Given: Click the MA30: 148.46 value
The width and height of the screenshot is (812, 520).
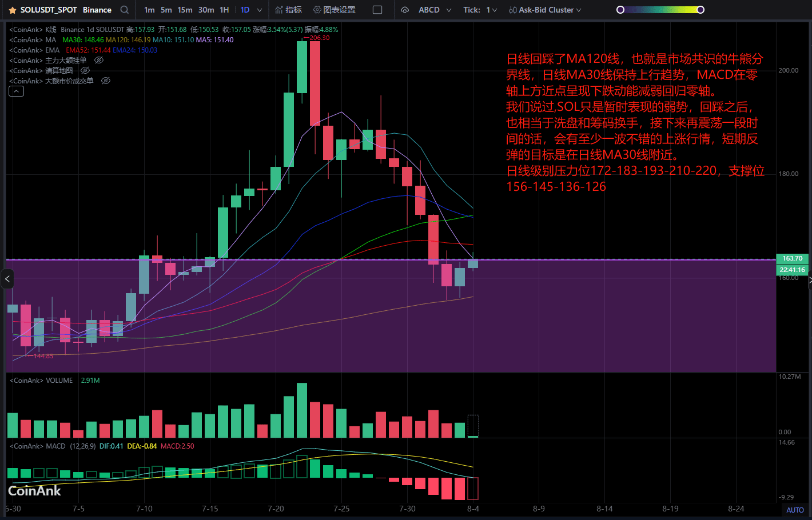Looking at the screenshot, I should click(x=83, y=39).
